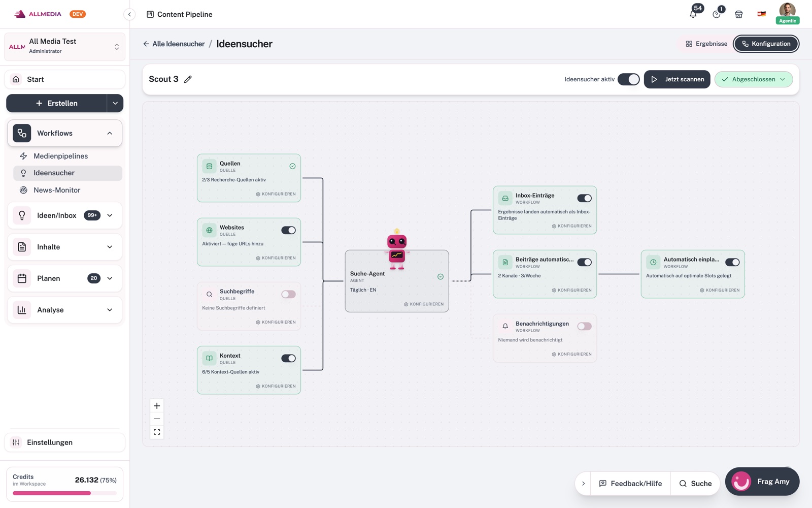
Task: Open the notifications bell
Action: (x=693, y=14)
